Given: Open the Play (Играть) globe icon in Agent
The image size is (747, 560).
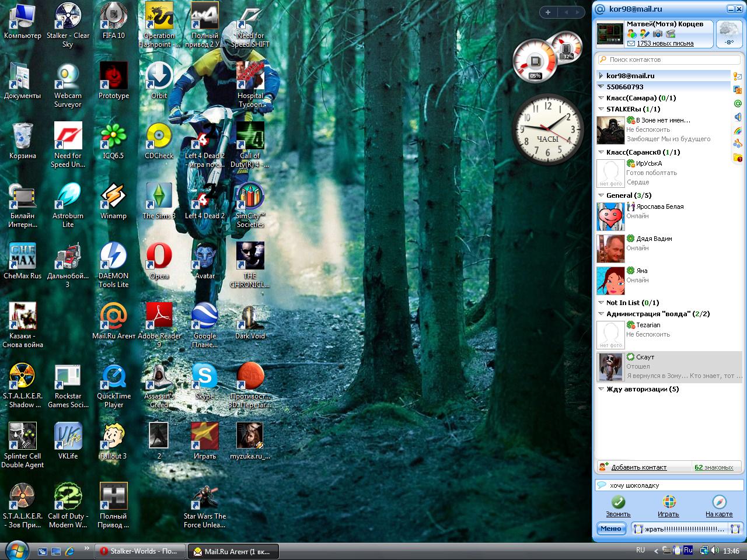Looking at the screenshot, I should 669,502.
